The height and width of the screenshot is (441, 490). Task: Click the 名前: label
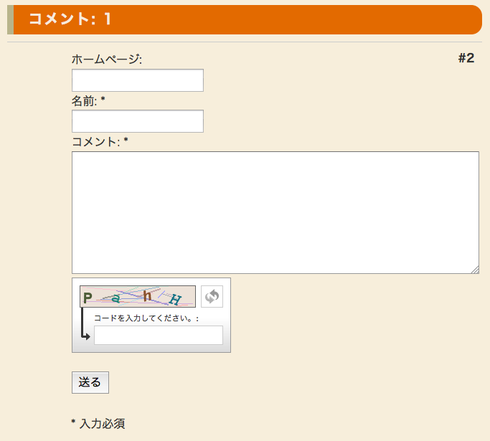pyautogui.click(x=84, y=101)
